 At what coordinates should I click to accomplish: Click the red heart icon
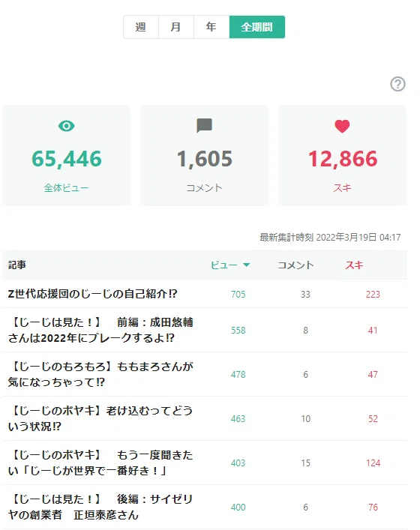(342, 126)
